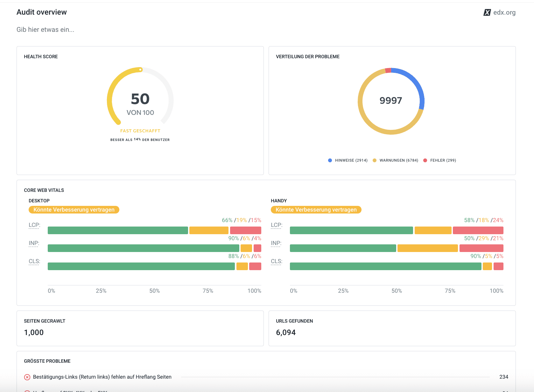Image resolution: width=534 pixels, height=392 pixels.
Task: Click Desktop LCP red bar segment
Action: click(x=246, y=230)
